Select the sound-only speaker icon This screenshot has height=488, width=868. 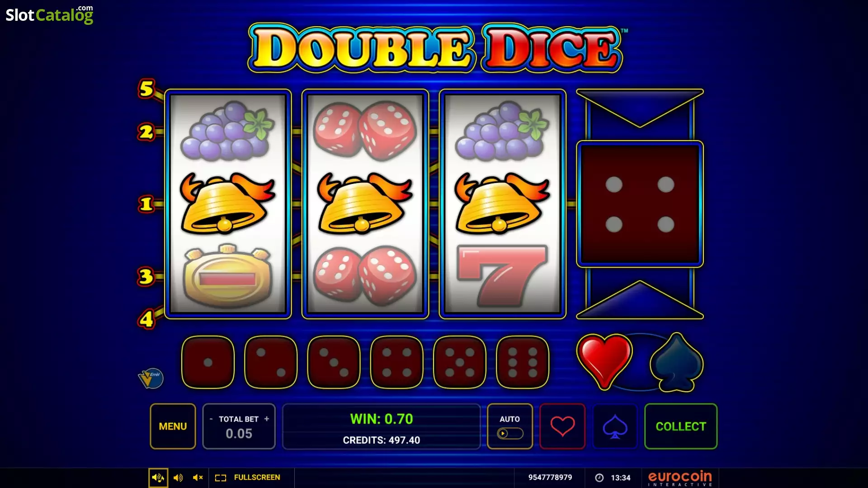tap(178, 478)
